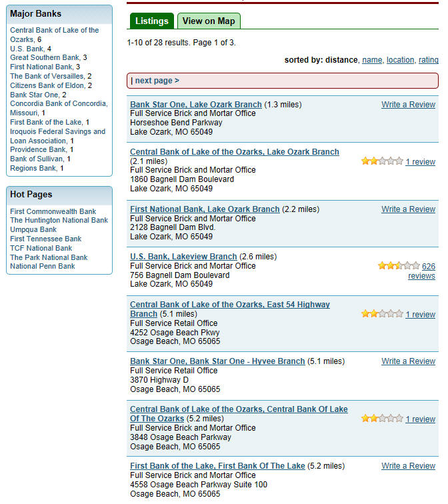448x504 pixels.
Task: Click stars beside 3848 Osage Beach Parkway listing
Action: point(382,419)
